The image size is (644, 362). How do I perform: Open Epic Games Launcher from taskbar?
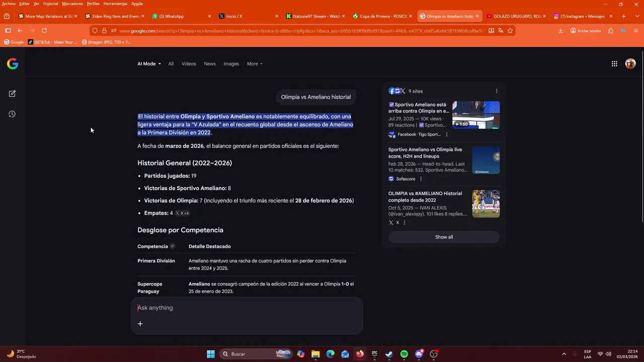click(374, 354)
